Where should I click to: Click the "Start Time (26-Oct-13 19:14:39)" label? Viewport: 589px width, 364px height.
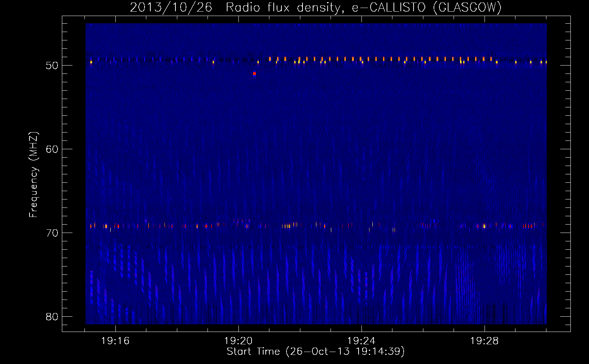pyautogui.click(x=316, y=351)
